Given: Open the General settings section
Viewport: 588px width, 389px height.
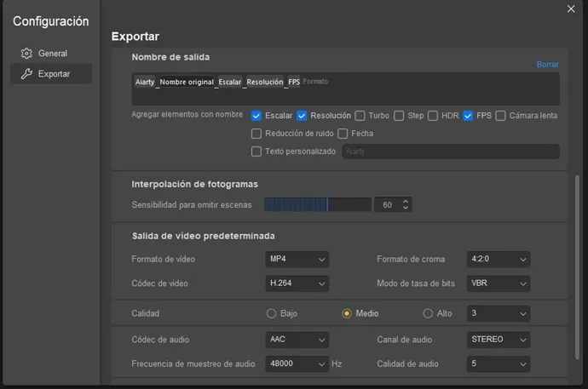Looking at the screenshot, I should pos(51,54).
